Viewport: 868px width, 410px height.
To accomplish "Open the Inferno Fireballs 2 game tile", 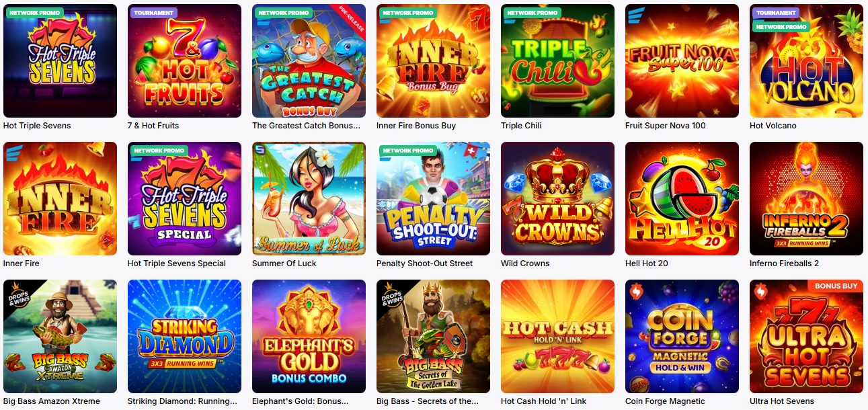I will point(806,199).
